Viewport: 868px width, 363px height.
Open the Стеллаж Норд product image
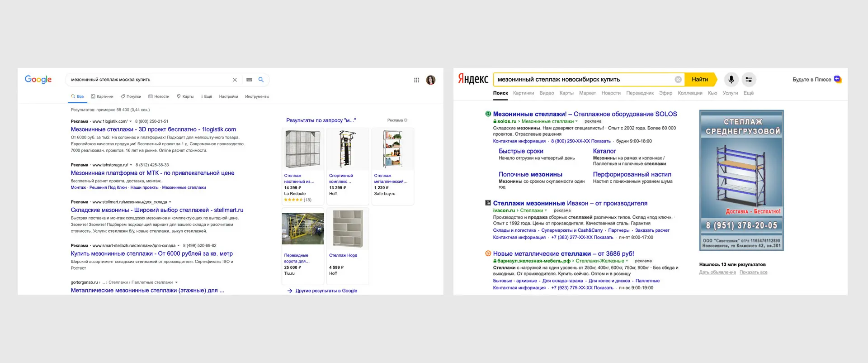tap(348, 229)
